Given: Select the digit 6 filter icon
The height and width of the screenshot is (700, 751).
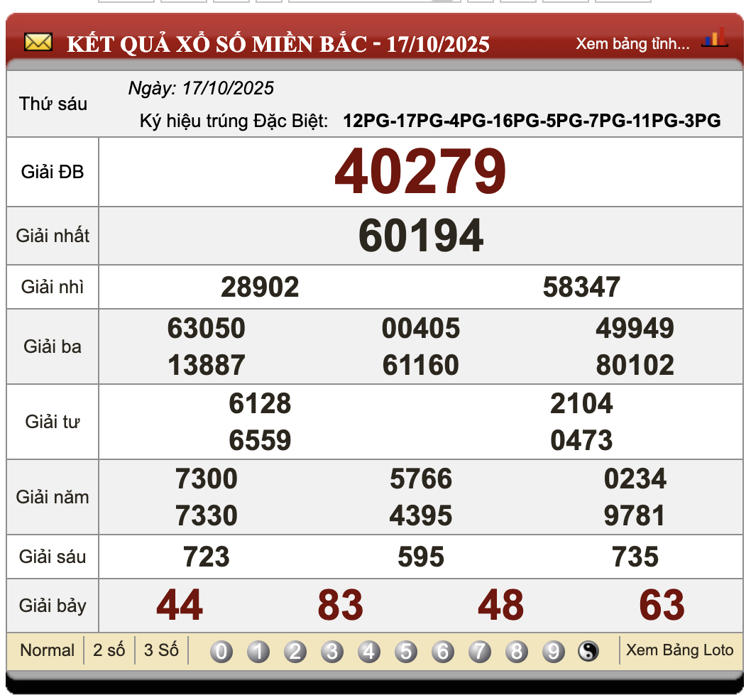Looking at the screenshot, I should 442,650.
